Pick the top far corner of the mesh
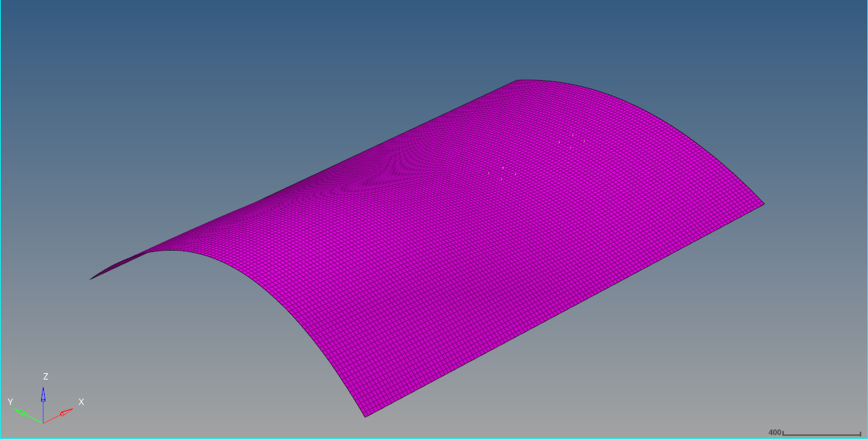 (517, 80)
